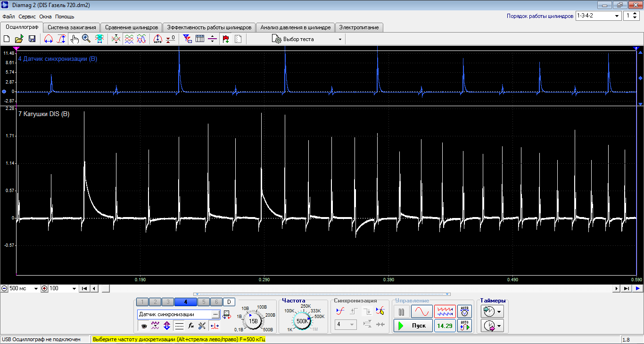
Task: Toggle channel 1 button
Action: tap(141, 302)
